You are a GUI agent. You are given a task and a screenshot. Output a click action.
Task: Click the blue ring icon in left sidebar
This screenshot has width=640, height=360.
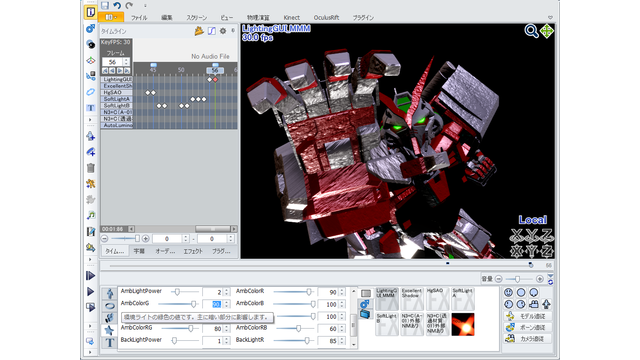click(91, 92)
